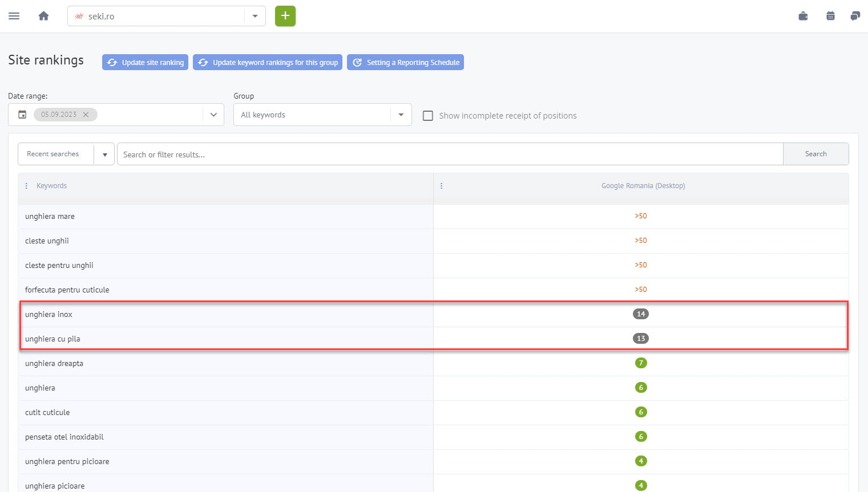Focus the Search or filter results field
The image size is (868, 492).
pos(450,154)
